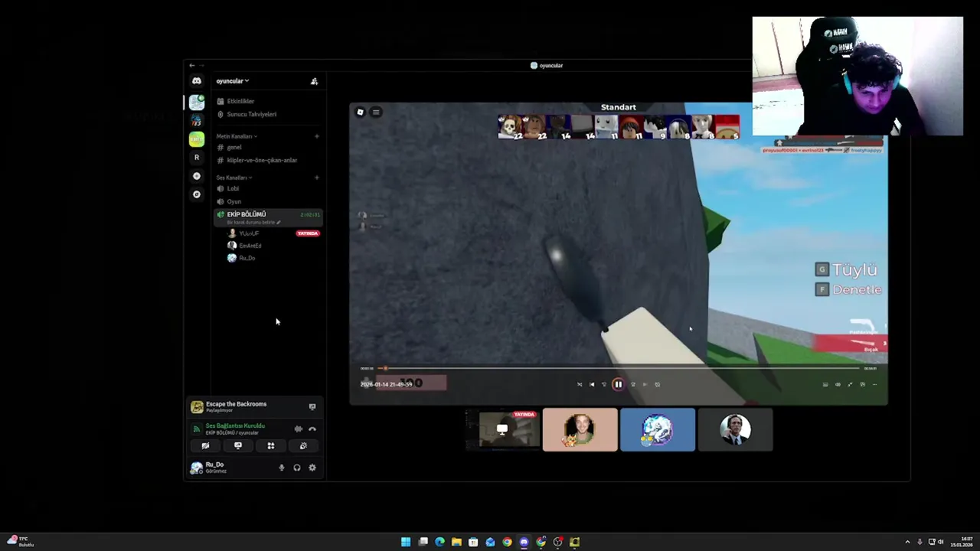
Task: Click player logo icon at top-left
Action: (360, 112)
